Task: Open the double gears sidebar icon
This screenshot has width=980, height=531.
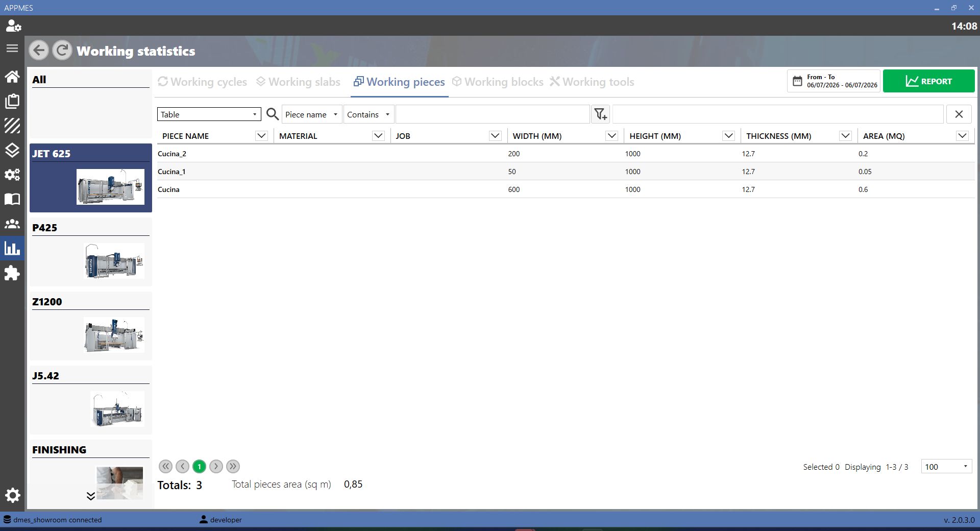Action: pos(12,175)
